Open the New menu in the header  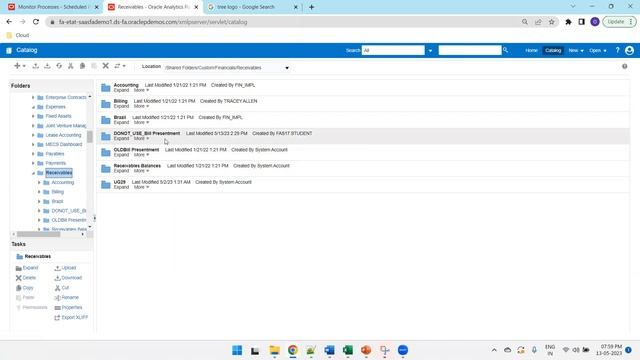[576, 50]
